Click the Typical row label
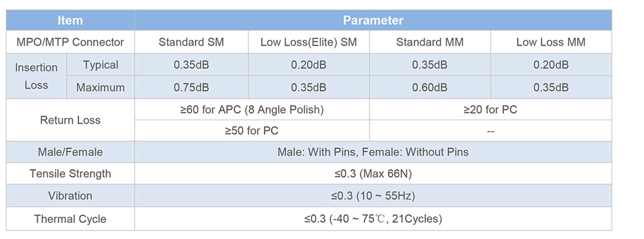The width and height of the screenshot is (644, 239). click(x=100, y=65)
